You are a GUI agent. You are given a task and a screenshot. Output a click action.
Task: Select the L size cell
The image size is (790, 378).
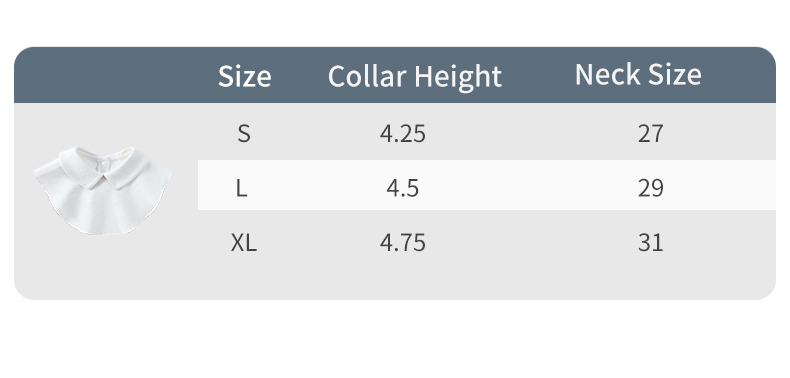[x=241, y=188]
